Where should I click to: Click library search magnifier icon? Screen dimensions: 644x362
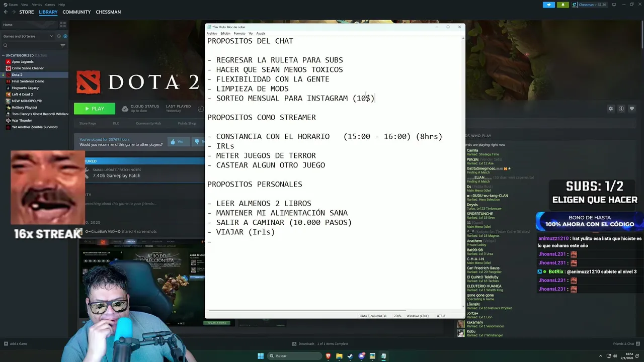coord(6,46)
